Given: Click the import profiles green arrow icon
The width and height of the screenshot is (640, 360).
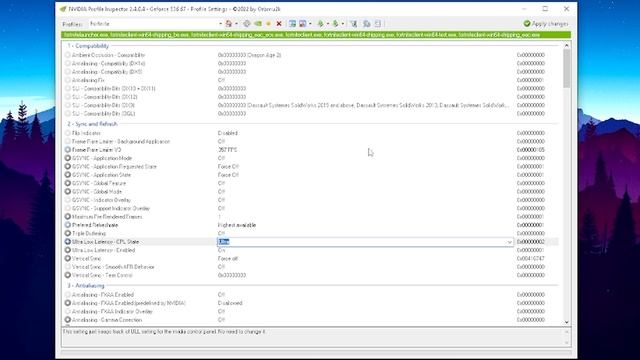Looking at the screenshot, I should point(336,24).
